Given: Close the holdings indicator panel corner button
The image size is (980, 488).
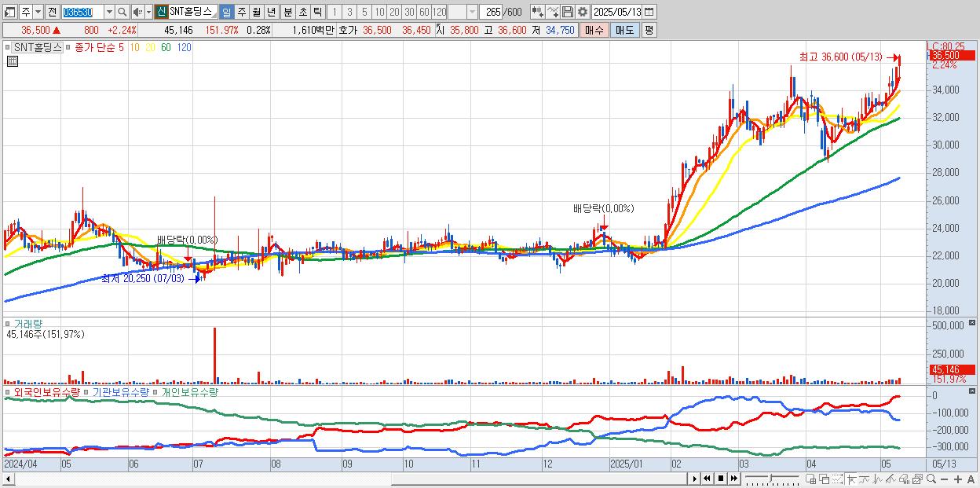Looking at the screenshot, I should click(x=973, y=391).
